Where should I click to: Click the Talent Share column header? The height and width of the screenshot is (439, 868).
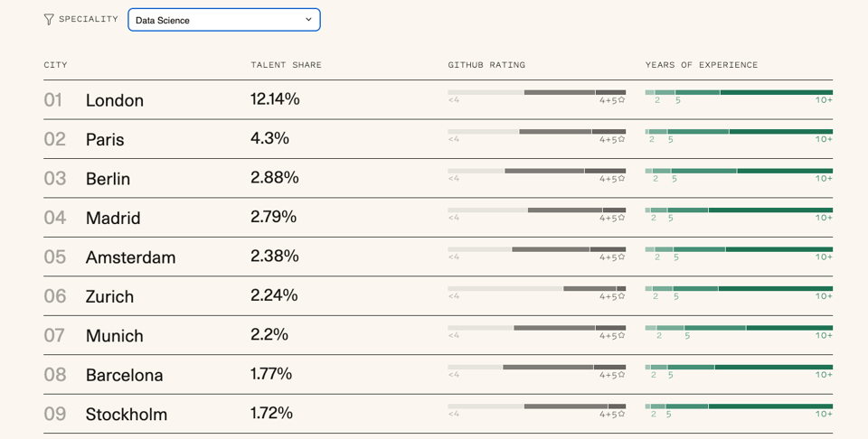click(286, 65)
